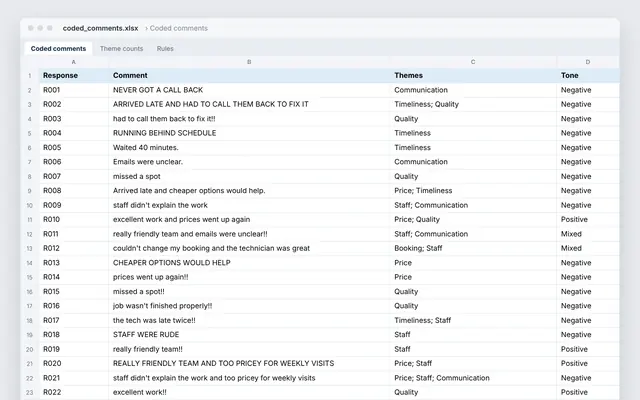Click the coded_comments.xlsx file name
The width and height of the screenshot is (640, 400).
[x=100, y=28]
